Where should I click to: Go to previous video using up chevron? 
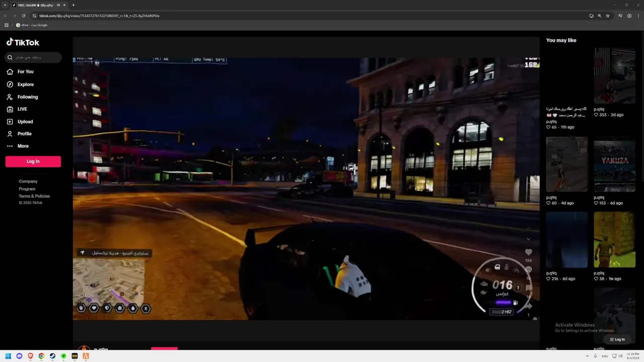point(528,227)
